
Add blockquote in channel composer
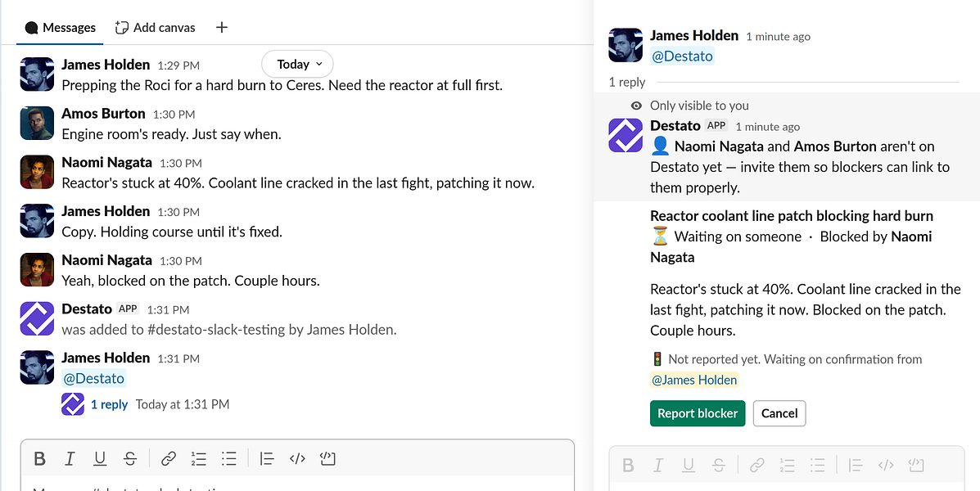(x=267, y=459)
